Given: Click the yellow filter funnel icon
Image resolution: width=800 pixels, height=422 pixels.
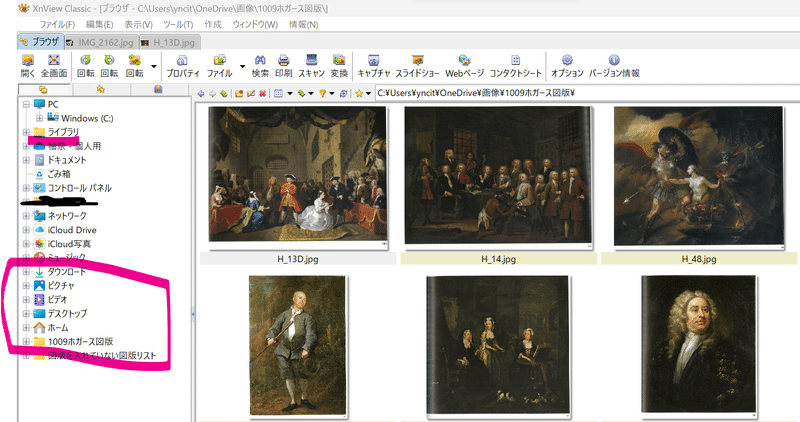Looking at the screenshot, I should click(x=322, y=93).
